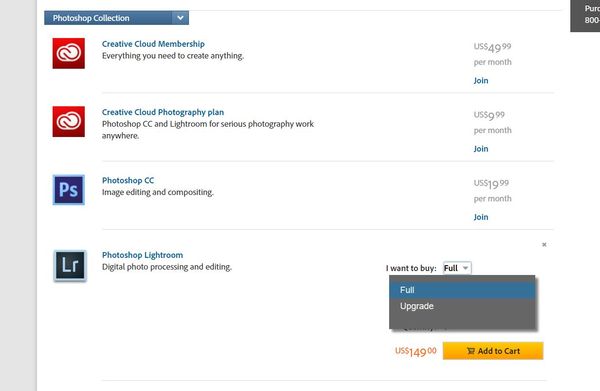Click the Photoshop Lightroom Lr icon
The width and height of the screenshot is (600, 391).
(x=70, y=266)
